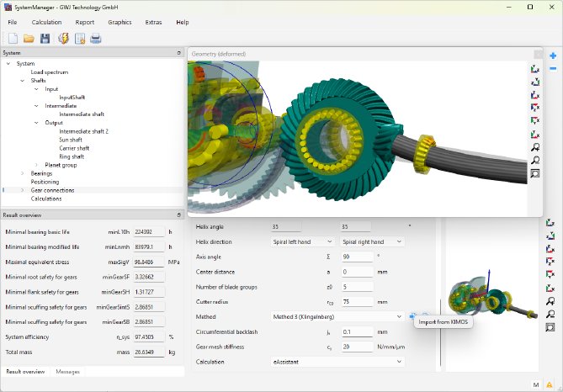Click the M indicator in the status bar
The height and width of the screenshot is (392, 563).
point(536,384)
